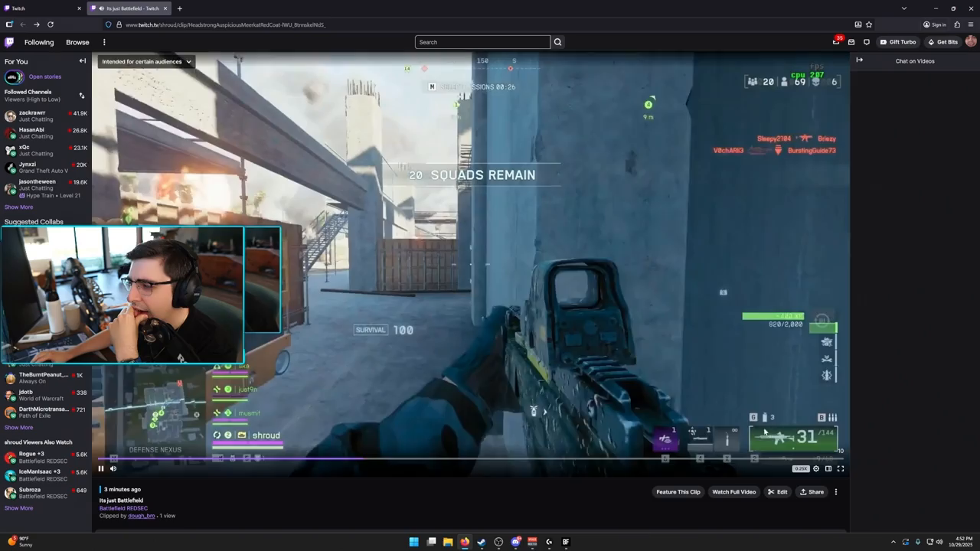Open video player settings gear
Screen dimensions: 980x551
(x=815, y=469)
